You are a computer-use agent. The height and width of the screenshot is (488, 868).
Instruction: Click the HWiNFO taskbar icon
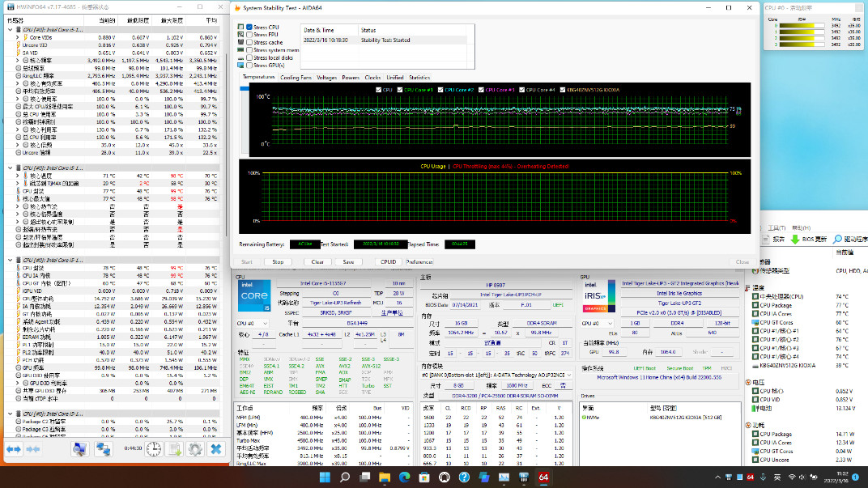pyautogui.click(x=524, y=477)
